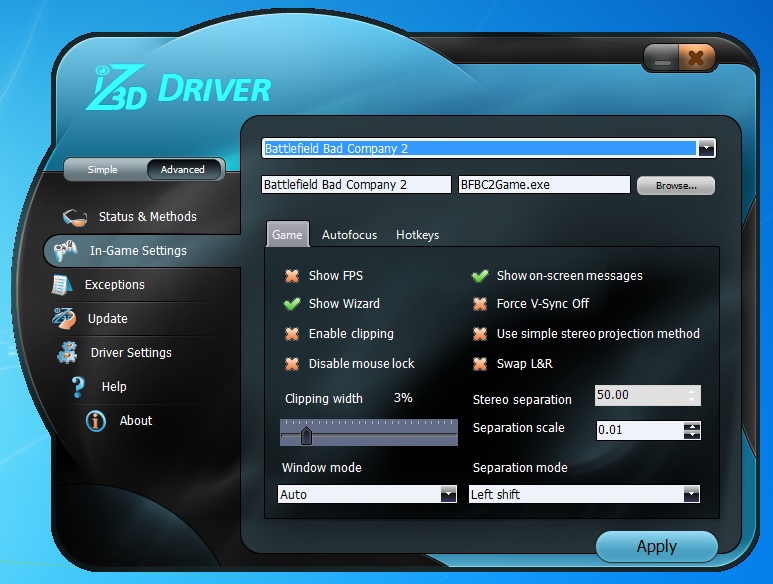Click the Browse... button

676,186
